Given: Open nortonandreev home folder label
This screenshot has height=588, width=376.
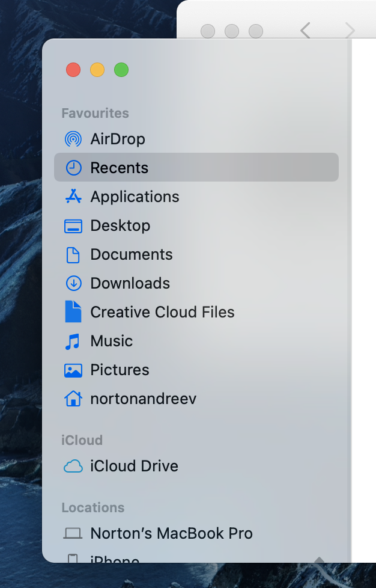Looking at the screenshot, I should point(144,399).
